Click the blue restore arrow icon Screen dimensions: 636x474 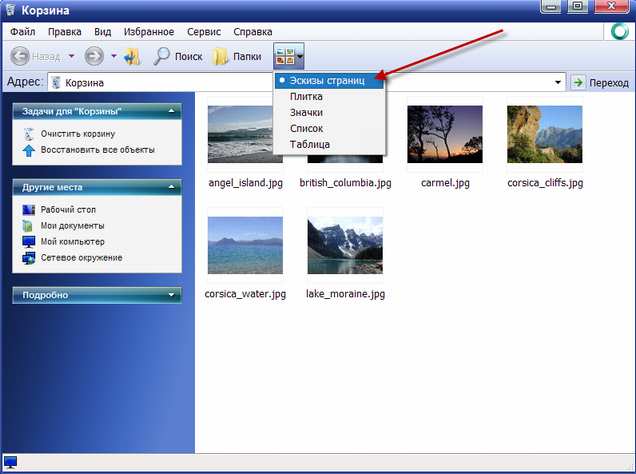(x=28, y=150)
